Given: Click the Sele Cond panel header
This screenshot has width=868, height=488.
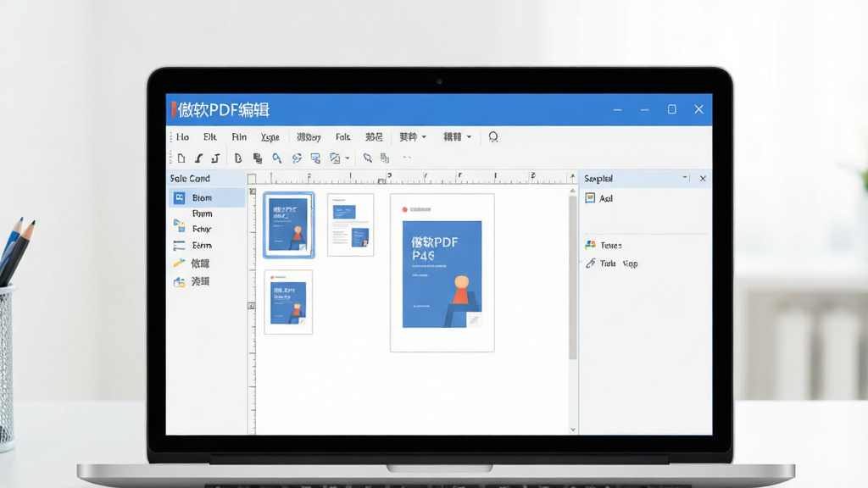Looking at the screenshot, I should [207, 178].
